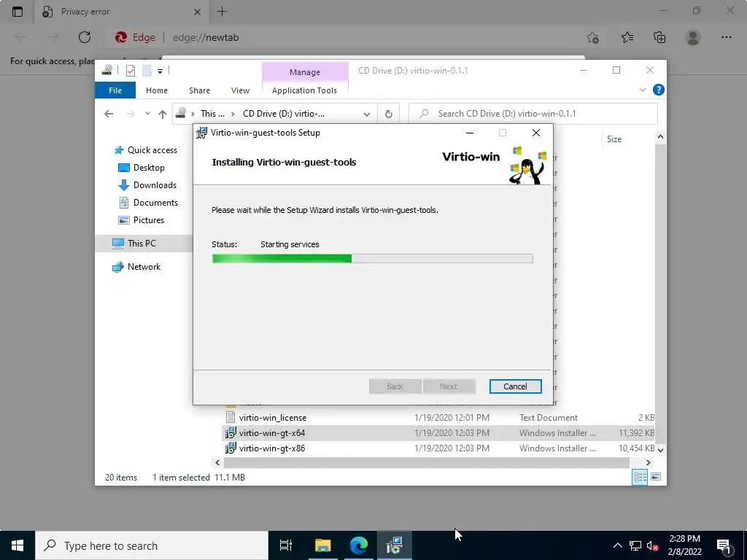747x560 pixels.
Task: Open the File menu in Explorer
Action: (115, 90)
